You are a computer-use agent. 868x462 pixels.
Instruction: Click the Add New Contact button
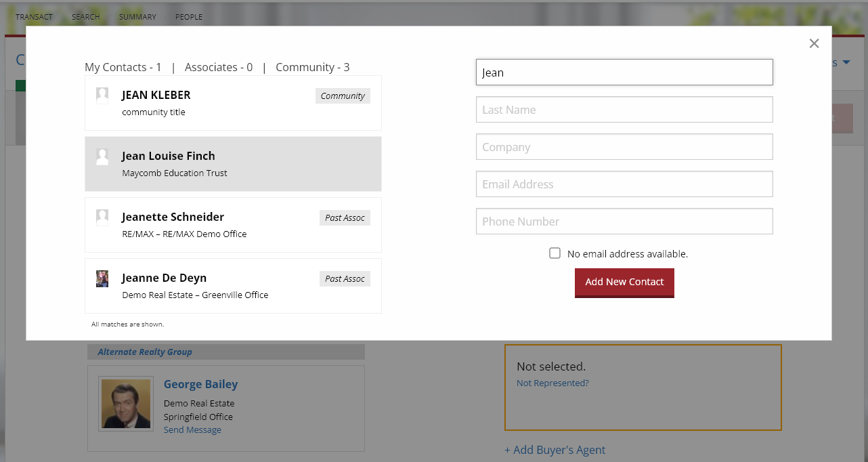click(624, 282)
